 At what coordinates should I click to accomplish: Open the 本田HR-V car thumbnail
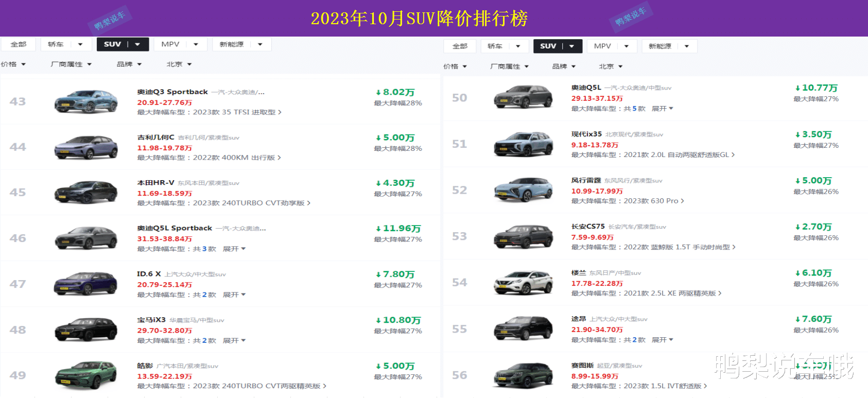(x=86, y=193)
